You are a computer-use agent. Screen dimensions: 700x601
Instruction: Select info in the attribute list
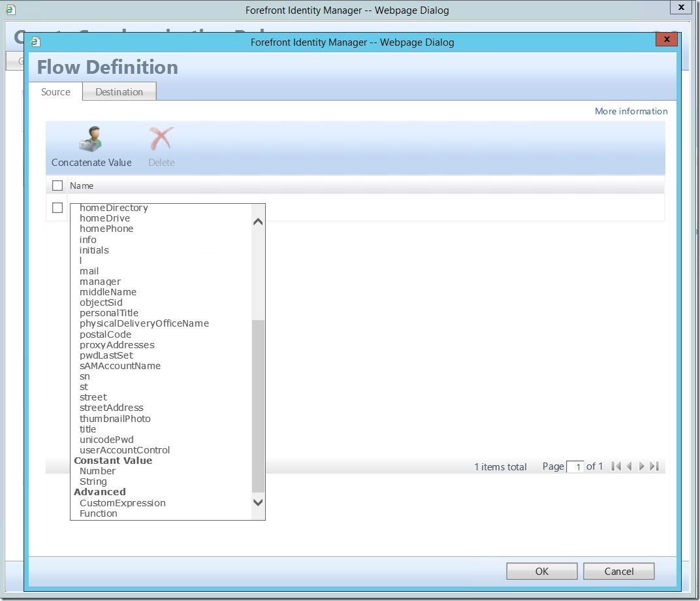[88, 239]
